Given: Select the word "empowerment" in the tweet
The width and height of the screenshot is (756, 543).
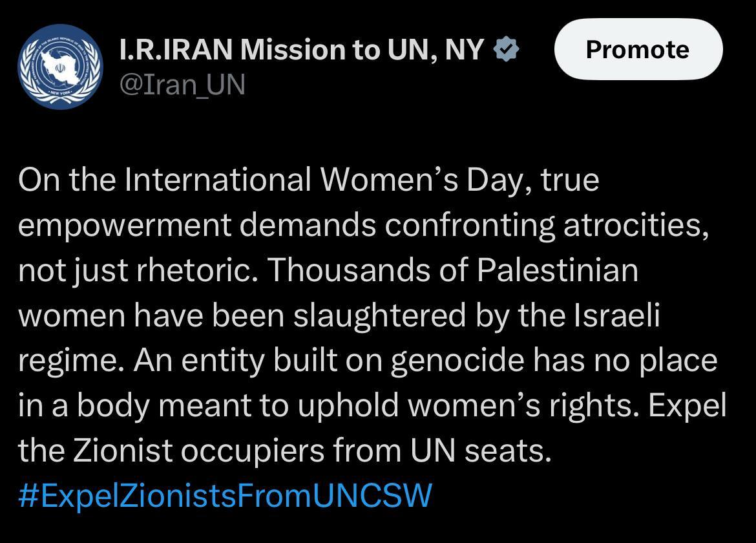Looking at the screenshot, I should point(125,224).
